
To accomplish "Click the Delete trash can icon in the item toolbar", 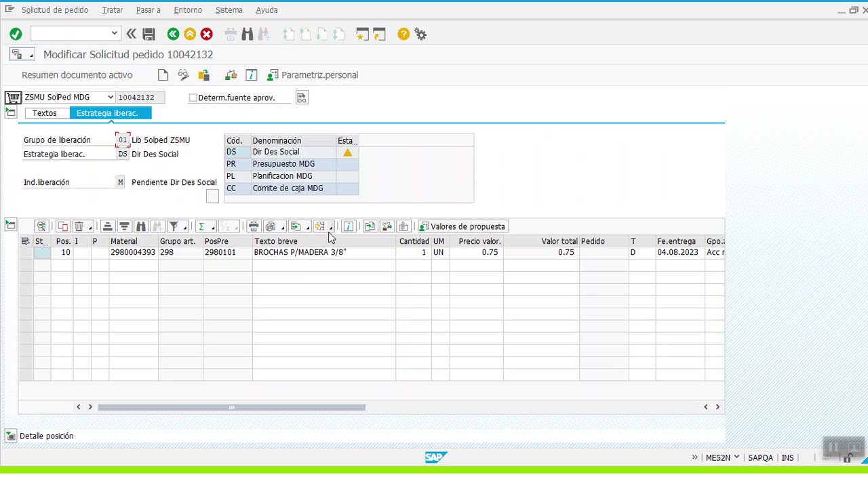I will coord(79,226).
